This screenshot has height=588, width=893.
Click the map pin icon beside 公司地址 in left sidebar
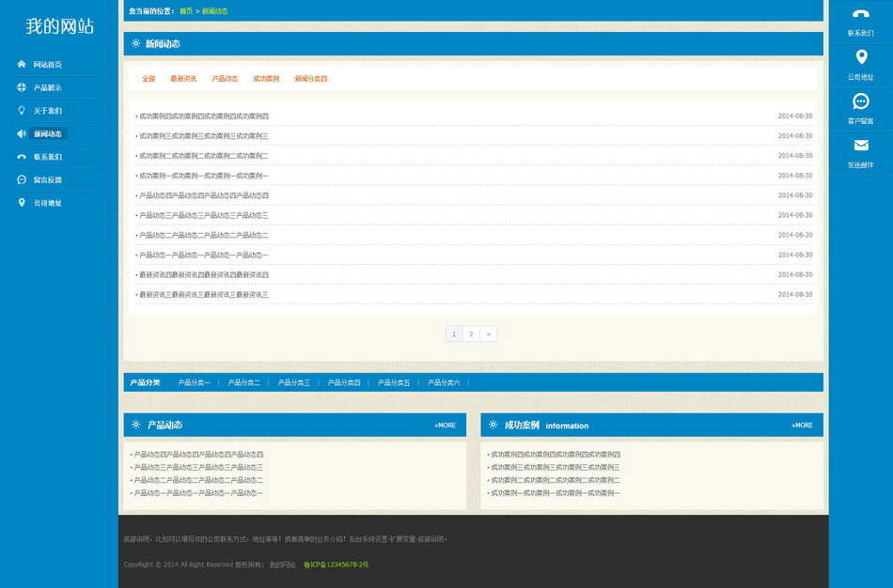[x=22, y=203]
